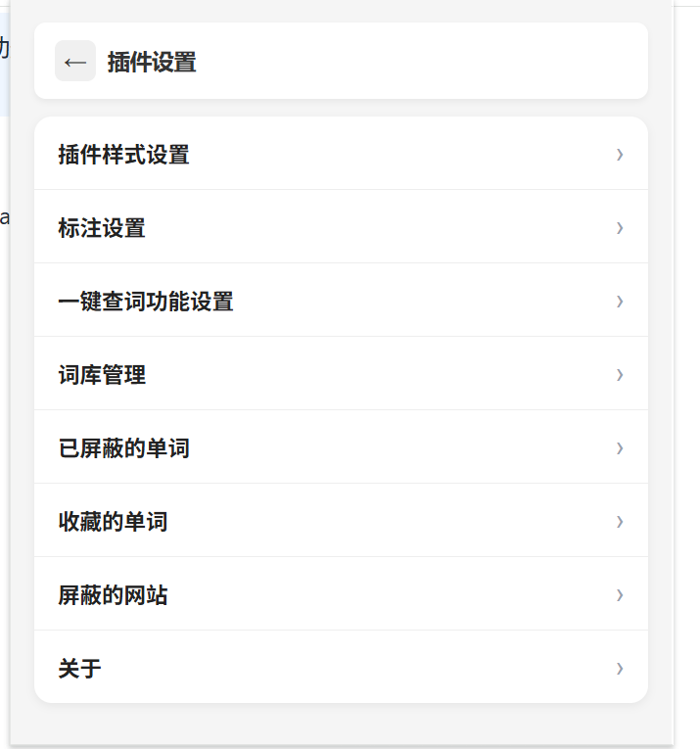View 已屏蔽的单词 list
This screenshot has width=700, height=749.
pos(124,448)
